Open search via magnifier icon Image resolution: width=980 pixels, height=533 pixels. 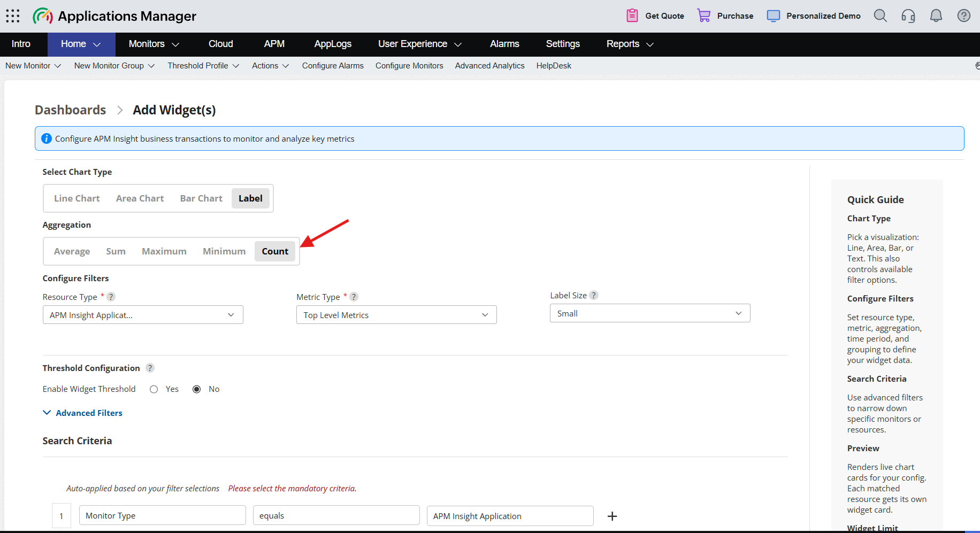[x=881, y=16]
